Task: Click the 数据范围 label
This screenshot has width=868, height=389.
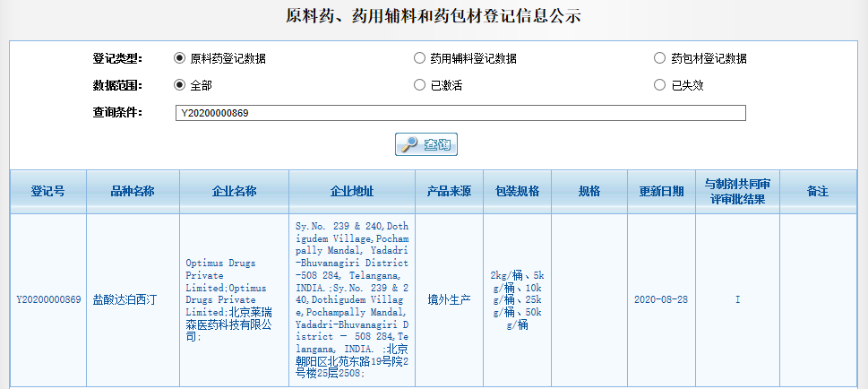Action: coord(117,85)
